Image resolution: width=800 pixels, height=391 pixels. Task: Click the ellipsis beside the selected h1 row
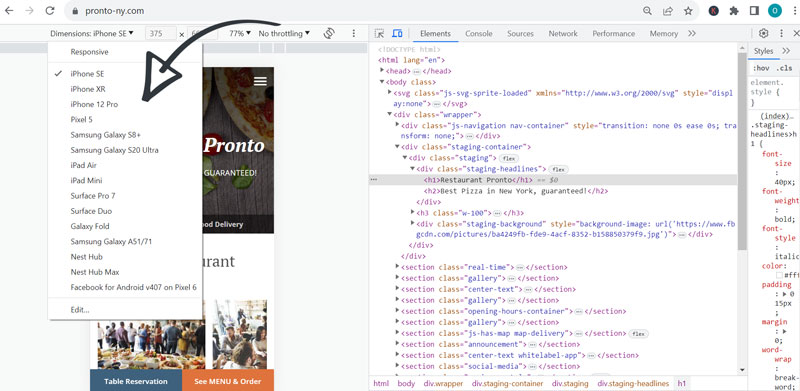pos(373,180)
